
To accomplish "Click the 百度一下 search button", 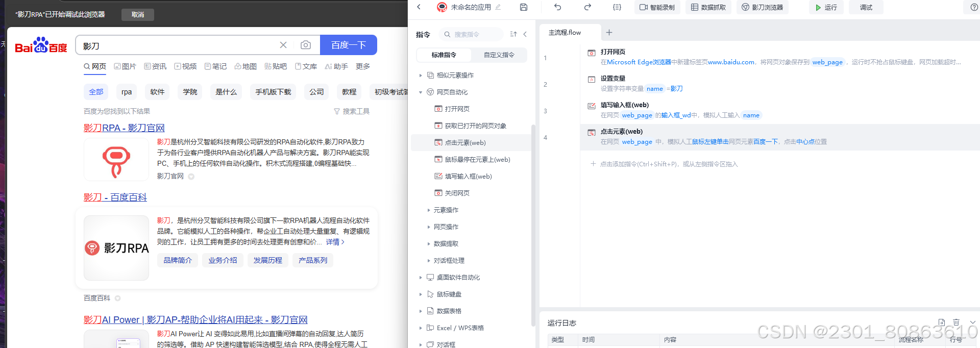I will (x=349, y=45).
